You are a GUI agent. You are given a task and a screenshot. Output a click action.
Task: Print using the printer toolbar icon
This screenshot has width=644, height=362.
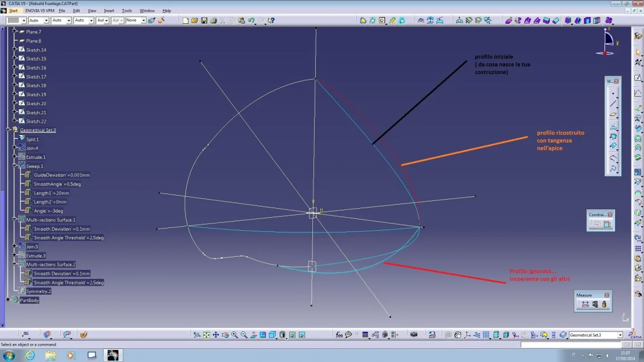[x=213, y=20]
